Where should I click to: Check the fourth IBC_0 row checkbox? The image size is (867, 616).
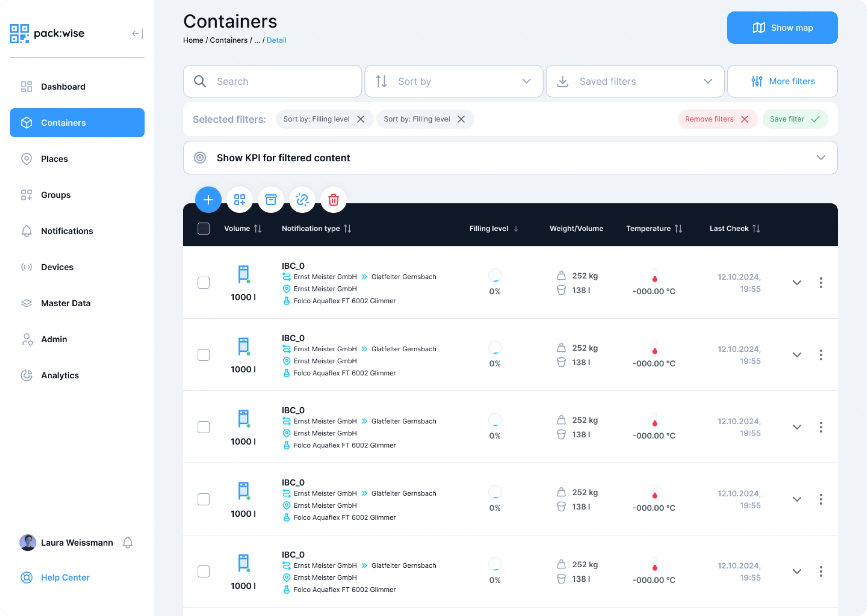click(x=204, y=499)
